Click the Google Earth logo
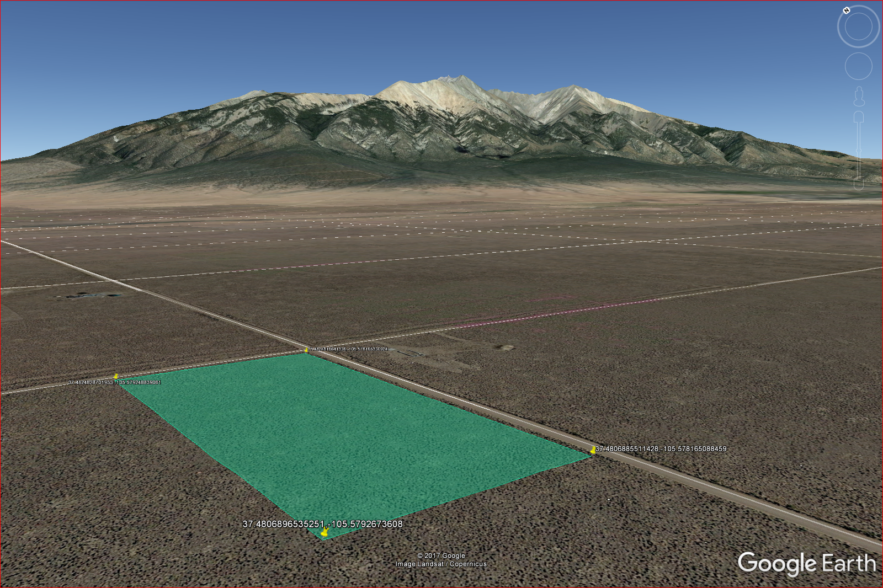The height and width of the screenshot is (588, 883). 806,564
